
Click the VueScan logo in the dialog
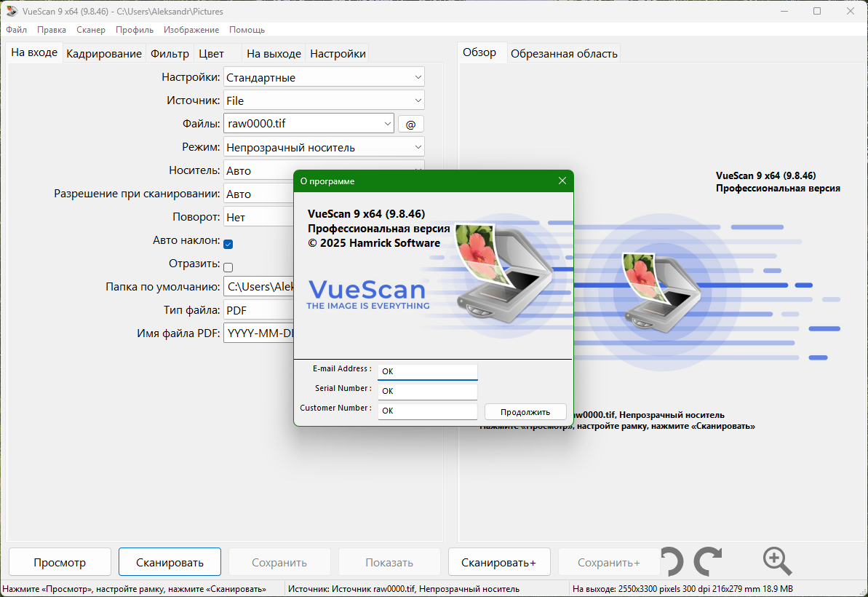pyautogui.click(x=367, y=295)
